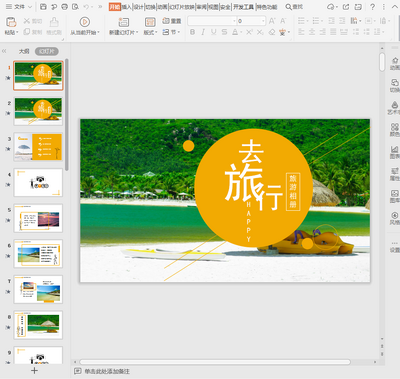Open the Developer Tools ribbon tab

point(243,7)
